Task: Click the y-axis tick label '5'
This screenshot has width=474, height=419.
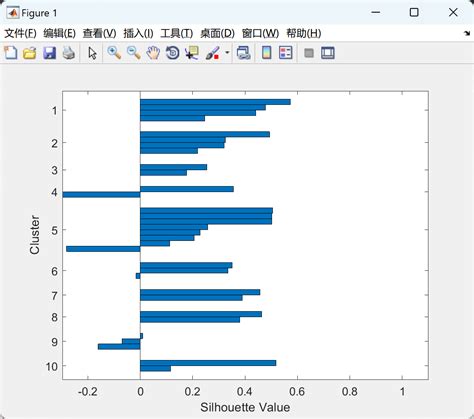Action: (x=55, y=230)
